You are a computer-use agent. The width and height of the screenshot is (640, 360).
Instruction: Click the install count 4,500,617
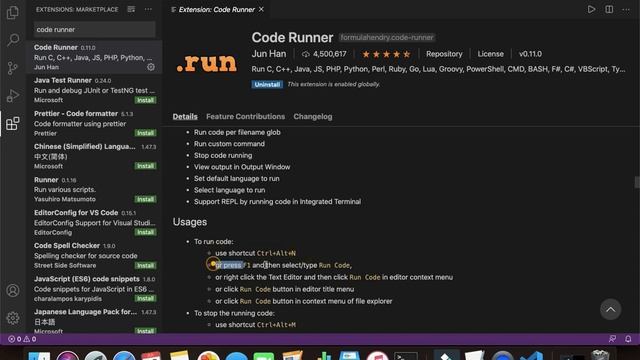[324, 54]
